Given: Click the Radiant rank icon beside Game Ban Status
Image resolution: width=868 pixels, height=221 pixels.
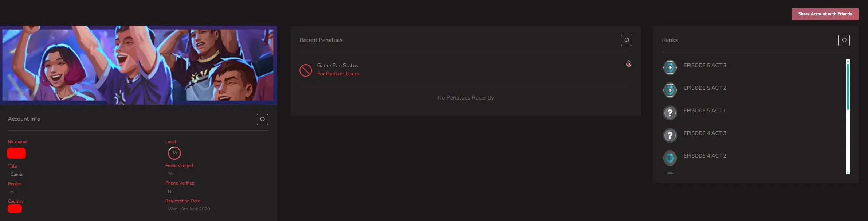Looking at the screenshot, I should (629, 64).
